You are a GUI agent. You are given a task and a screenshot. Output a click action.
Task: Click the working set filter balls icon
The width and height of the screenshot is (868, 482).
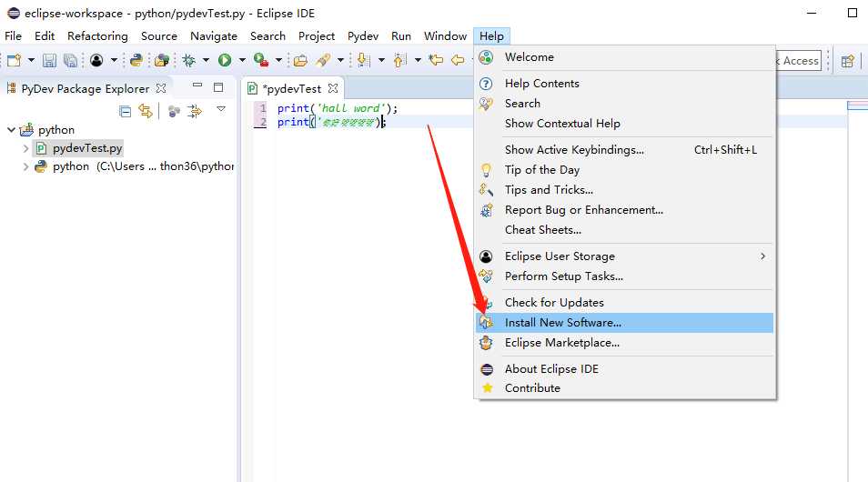click(174, 111)
